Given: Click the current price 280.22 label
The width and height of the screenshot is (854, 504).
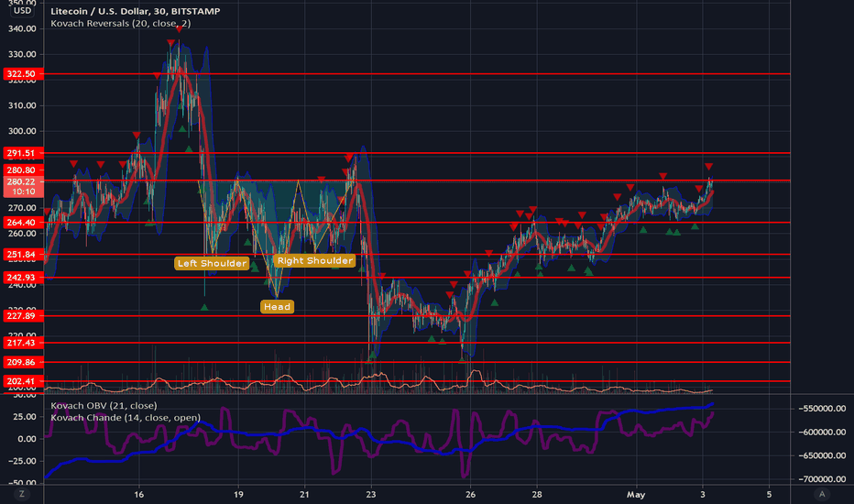Looking at the screenshot, I should (22, 186).
